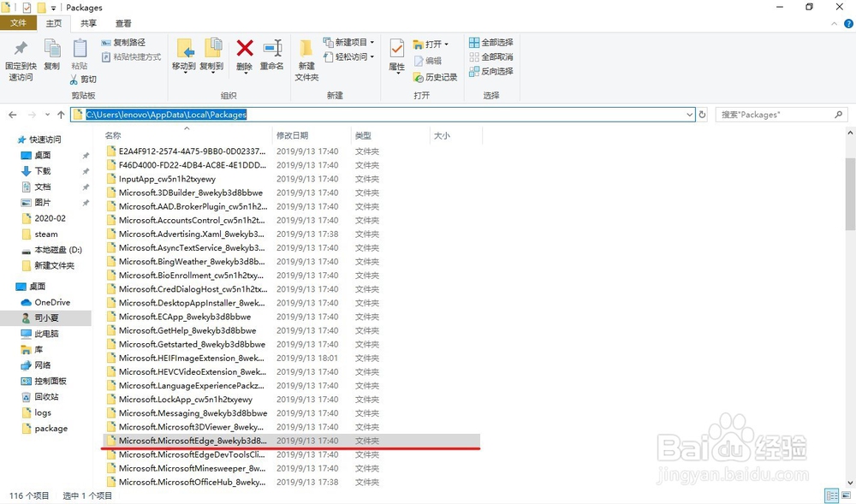856x504 pixels.
Task: Click the vertical scrollbar thumb
Action: tap(851, 193)
